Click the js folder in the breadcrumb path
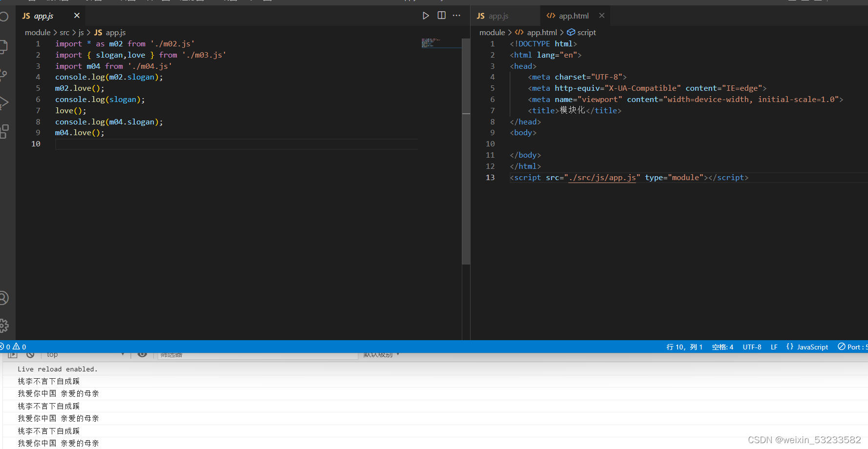Viewport: 868px width, 449px height. click(x=80, y=32)
